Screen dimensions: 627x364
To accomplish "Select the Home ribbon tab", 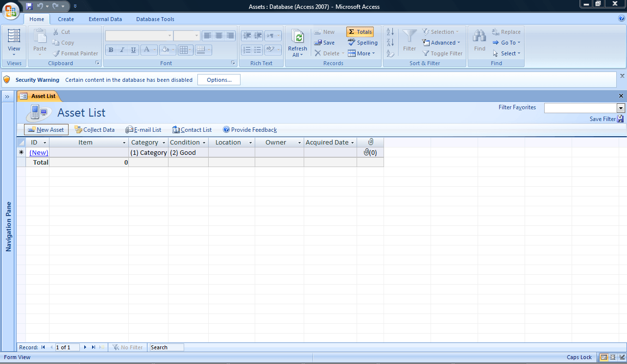I will point(37,19).
